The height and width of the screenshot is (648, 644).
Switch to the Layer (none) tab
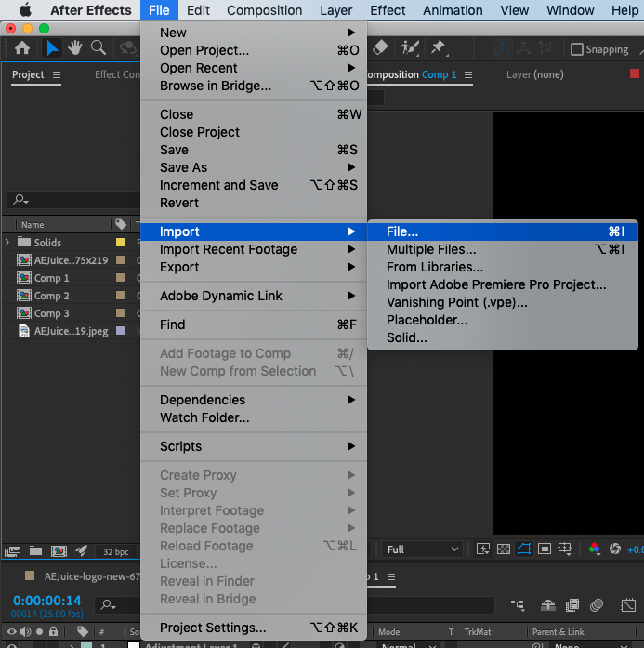click(x=535, y=74)
